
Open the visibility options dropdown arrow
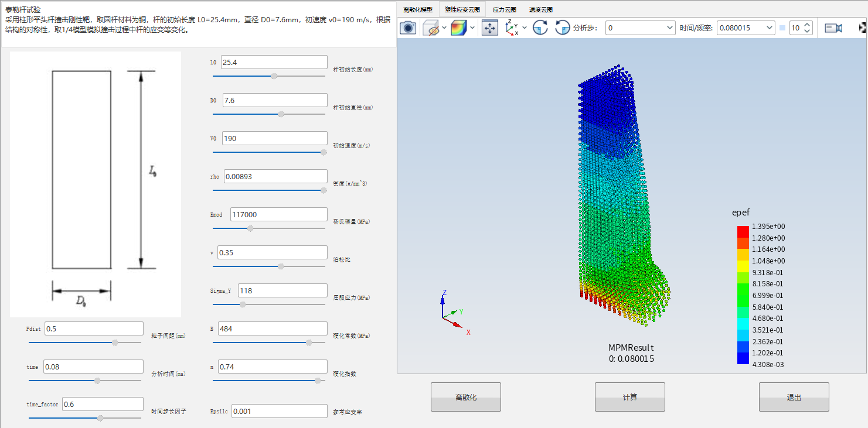pyautogui.click(x=444, y=28)
